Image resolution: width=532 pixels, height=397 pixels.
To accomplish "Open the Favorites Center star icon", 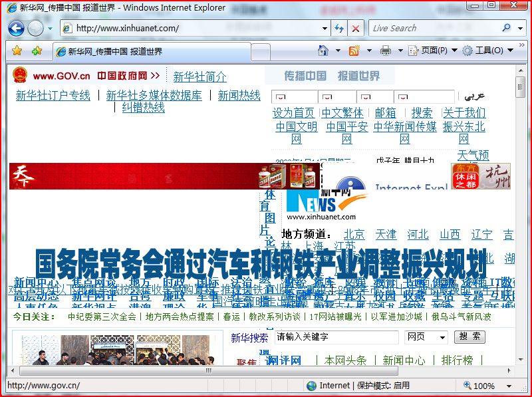I will pyautogui.click(x=17, y=51).
